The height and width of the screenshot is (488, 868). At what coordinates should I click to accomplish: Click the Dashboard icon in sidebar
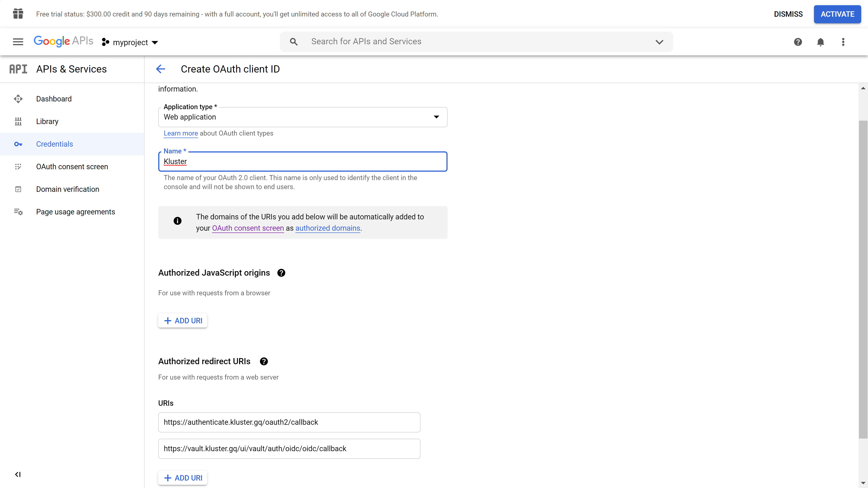point(18,98)
